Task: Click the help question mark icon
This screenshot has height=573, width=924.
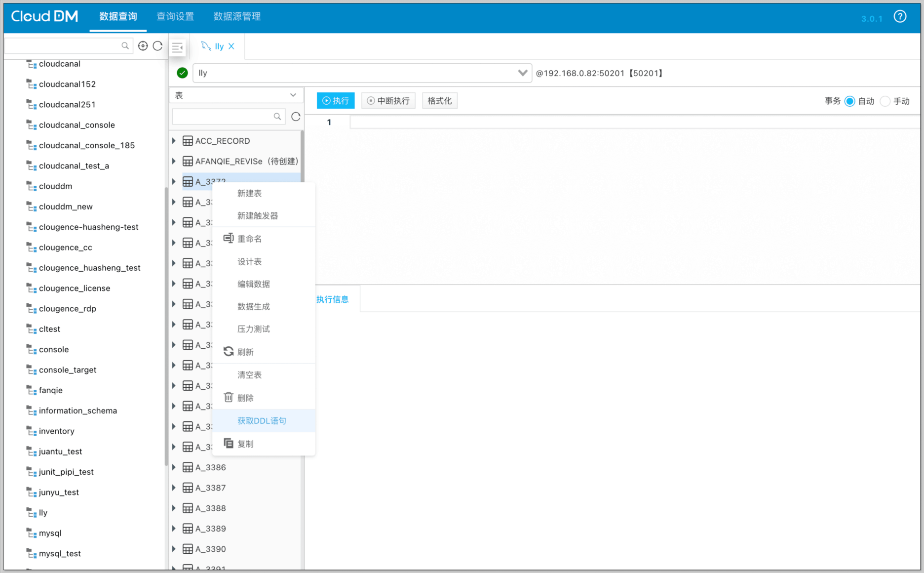Action: point(900,17)
